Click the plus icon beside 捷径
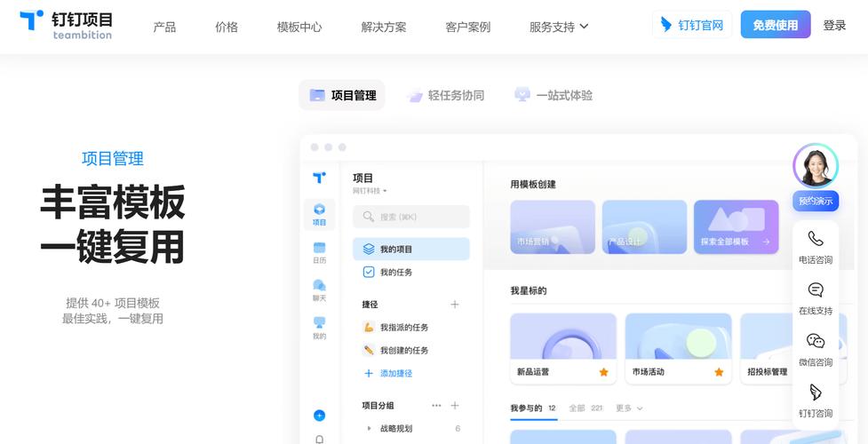The height and width of the screenshot is (444, 868). click(x=455, y=305)
